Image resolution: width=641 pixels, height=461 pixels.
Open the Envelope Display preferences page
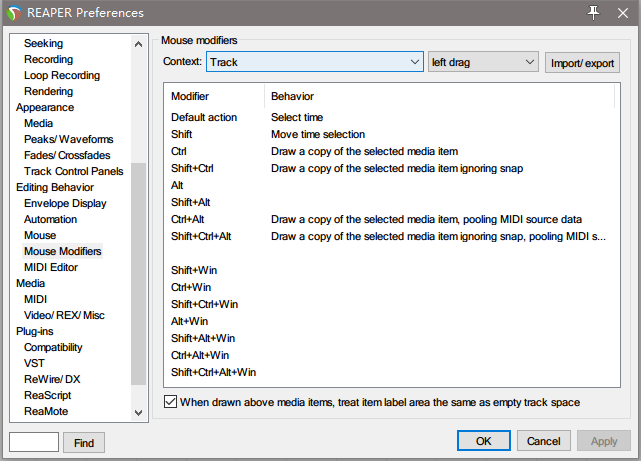(x=65, y=203)
